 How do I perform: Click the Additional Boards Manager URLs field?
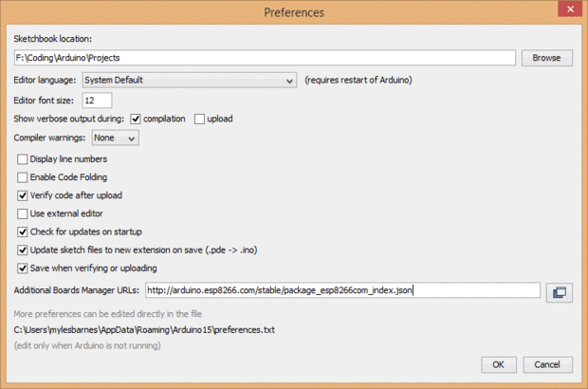click(341, 290)
